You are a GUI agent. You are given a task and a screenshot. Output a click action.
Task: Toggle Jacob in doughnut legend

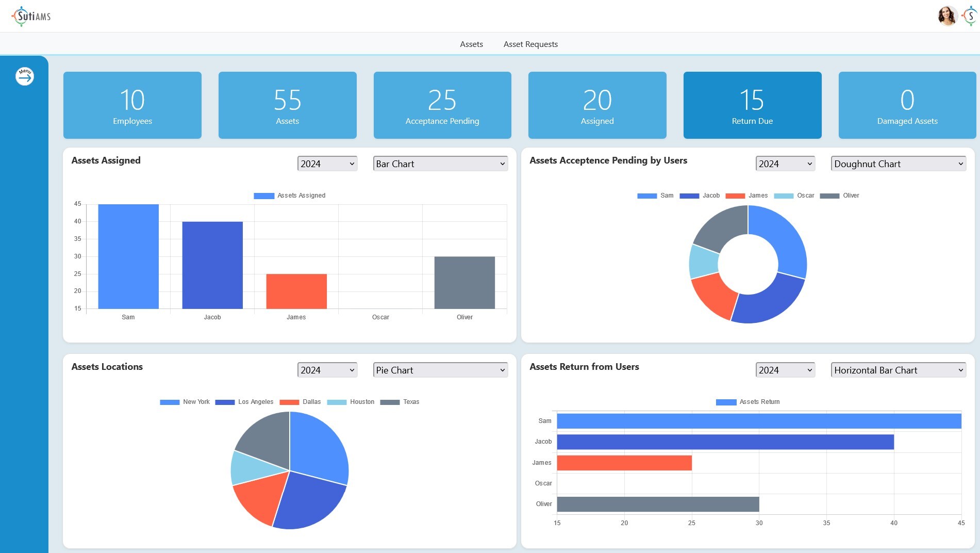point(700,196)
